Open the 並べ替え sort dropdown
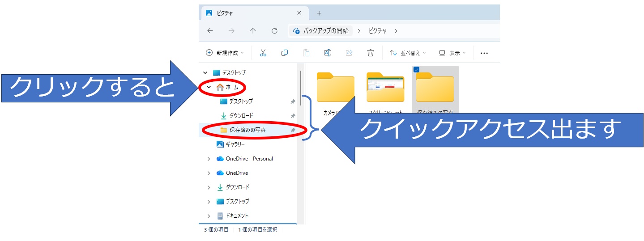644x241 pixels. pyautogui.click(x=408, y=53)
